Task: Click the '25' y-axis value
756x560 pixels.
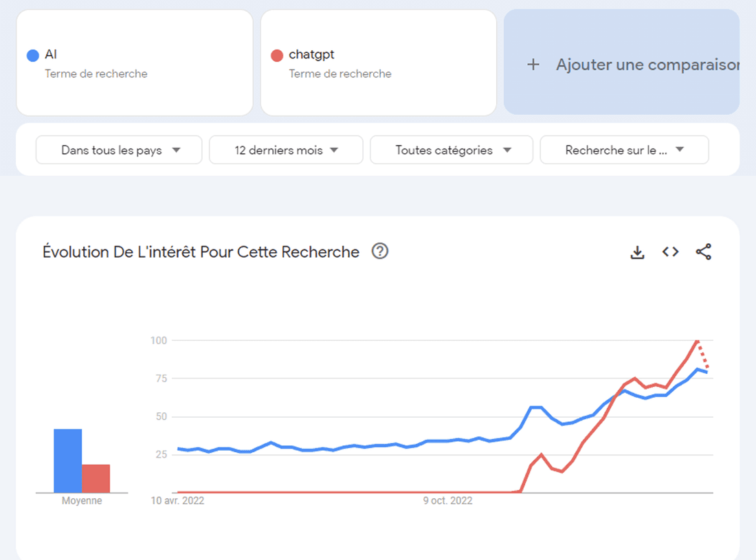Action: click(x=162, y=454)
